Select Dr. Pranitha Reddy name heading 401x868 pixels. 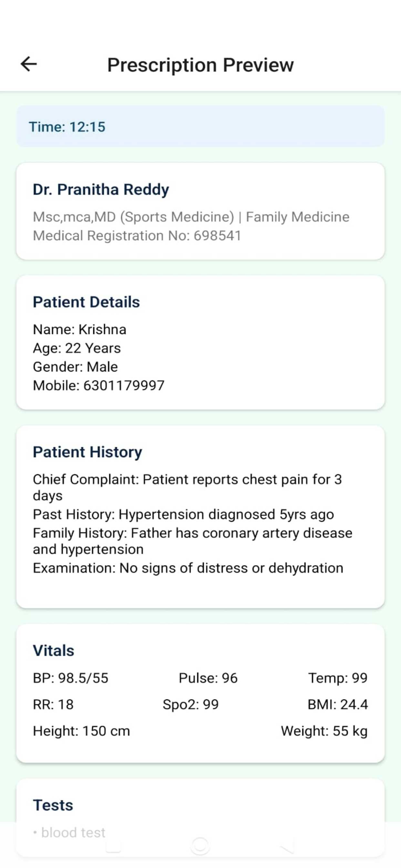[x=101, y=190]
